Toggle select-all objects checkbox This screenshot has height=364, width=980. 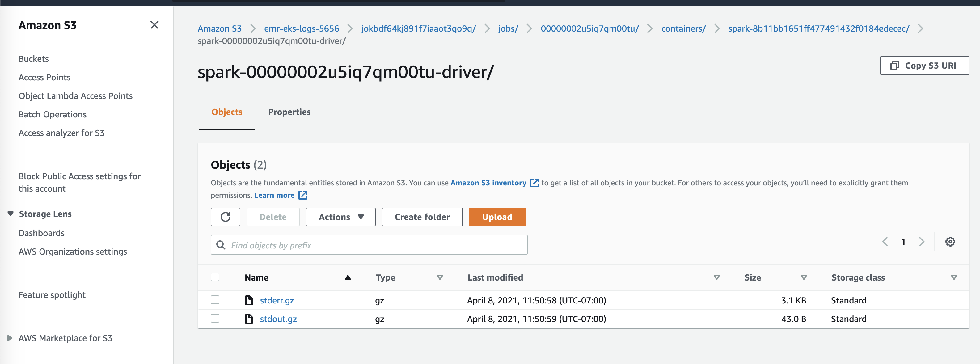(x=215, y=277)
